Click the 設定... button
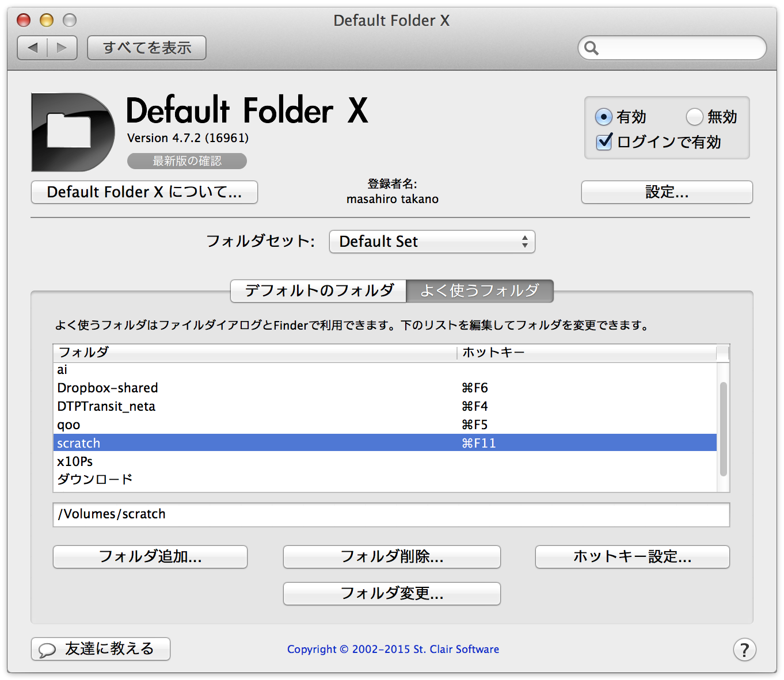784x680 pixels. pos(667,192)
